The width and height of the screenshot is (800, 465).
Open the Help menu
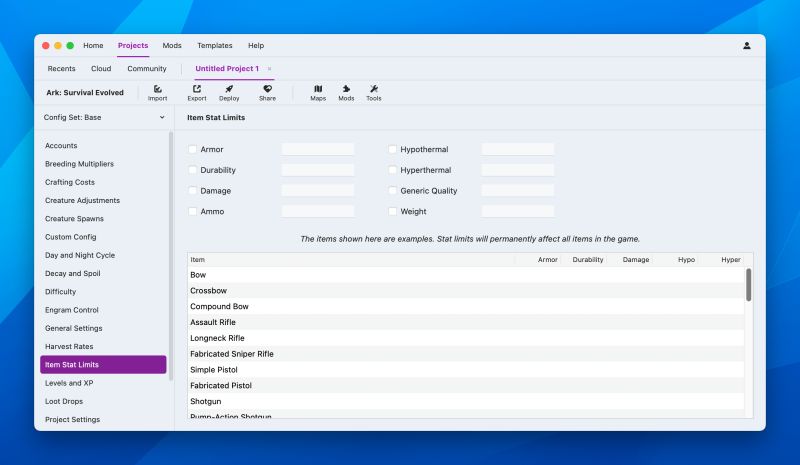point(256,45)
